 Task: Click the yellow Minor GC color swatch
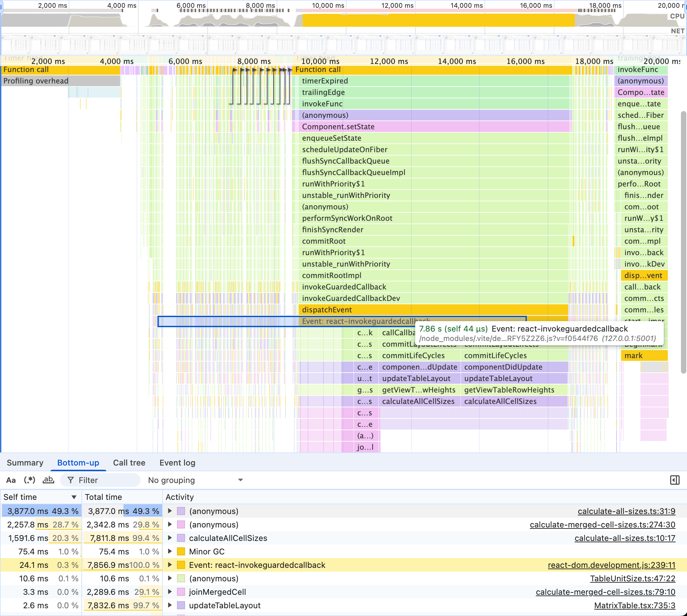(181, 551)
